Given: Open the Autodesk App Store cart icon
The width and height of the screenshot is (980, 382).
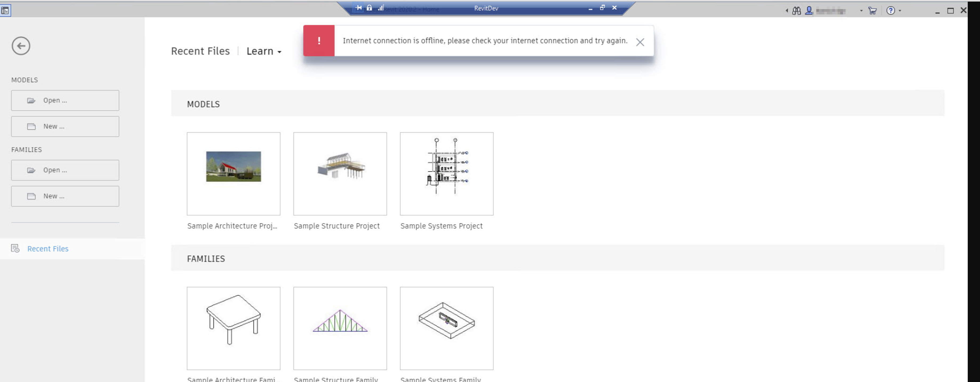Looking at the screenshot, I should coord(872,11).
